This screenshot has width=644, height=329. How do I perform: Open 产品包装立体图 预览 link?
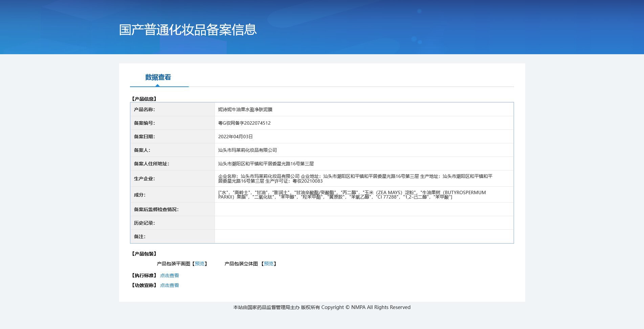[269, 264]
